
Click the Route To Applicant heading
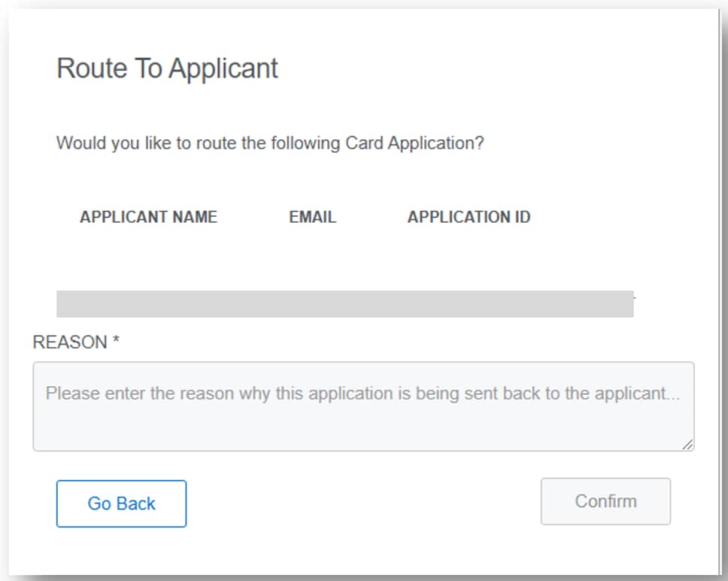pos(167,68)
